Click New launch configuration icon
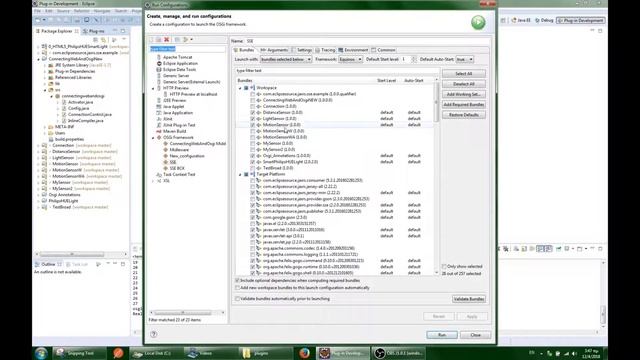640x360 pixels. point(152,40)
